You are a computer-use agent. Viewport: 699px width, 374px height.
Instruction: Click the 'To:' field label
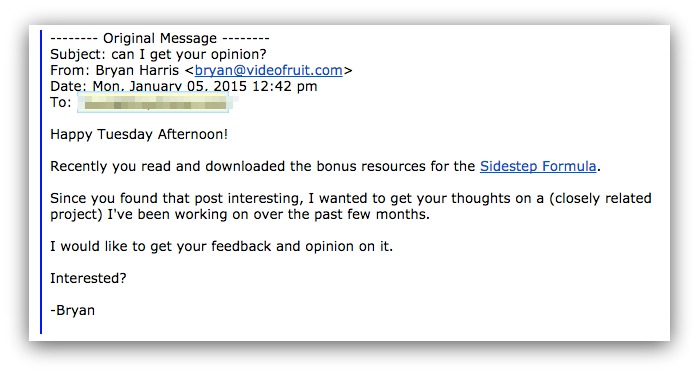pos(61,103)
